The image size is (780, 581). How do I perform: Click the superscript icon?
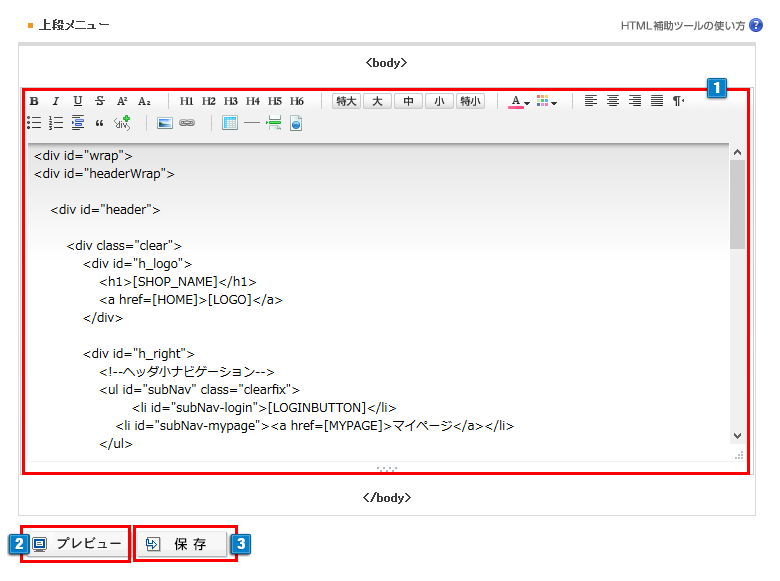(x=122, y=101)
